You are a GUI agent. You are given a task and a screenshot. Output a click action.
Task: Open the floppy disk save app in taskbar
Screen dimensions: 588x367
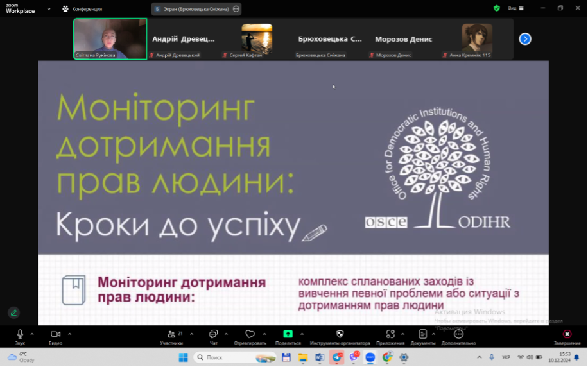pyautogui.click(x=286, y=357)
